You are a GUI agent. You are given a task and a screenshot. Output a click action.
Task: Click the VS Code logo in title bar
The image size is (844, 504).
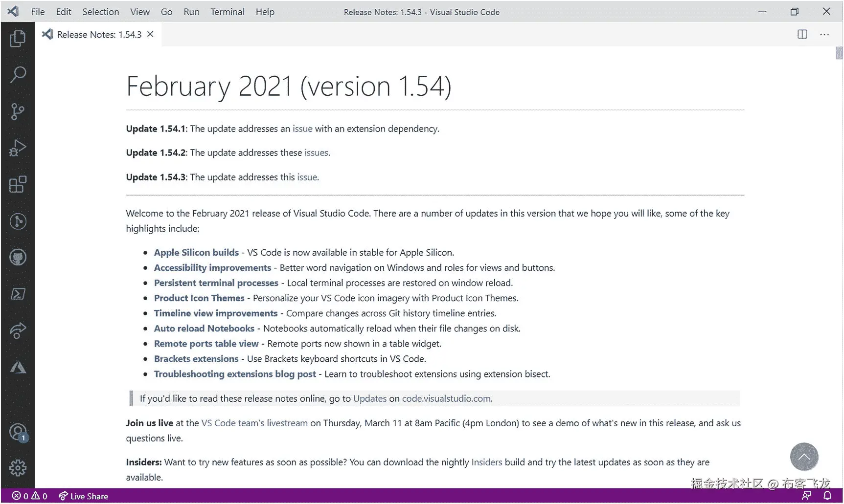point(13,11)
